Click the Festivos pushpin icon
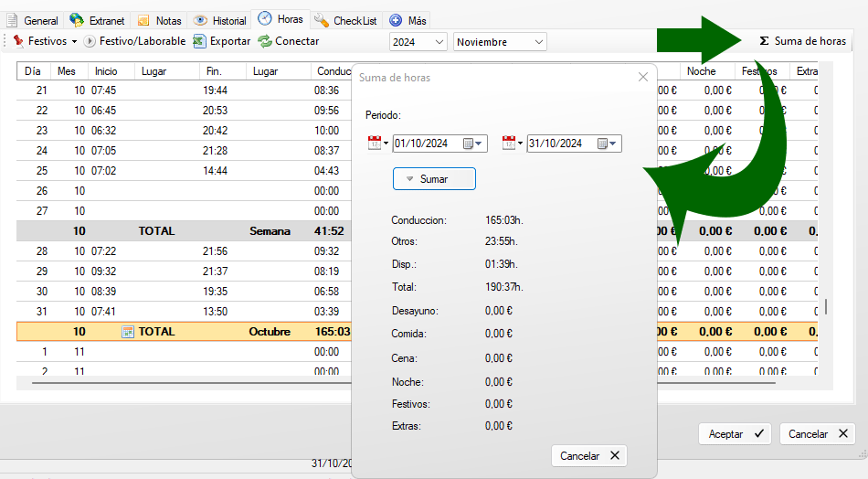The width and height of the screenshot is (868, 479). click(x=18, y=41)
